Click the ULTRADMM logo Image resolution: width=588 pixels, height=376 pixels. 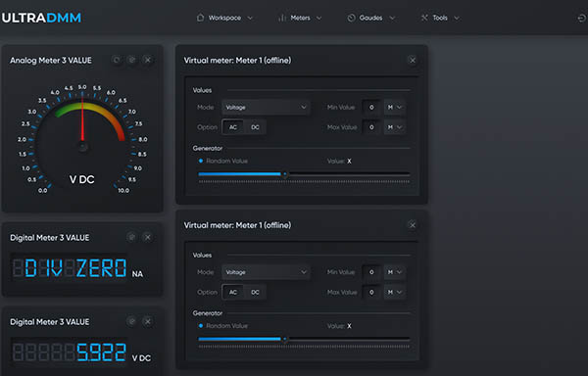pyautogui.click(x=41, y=18)
